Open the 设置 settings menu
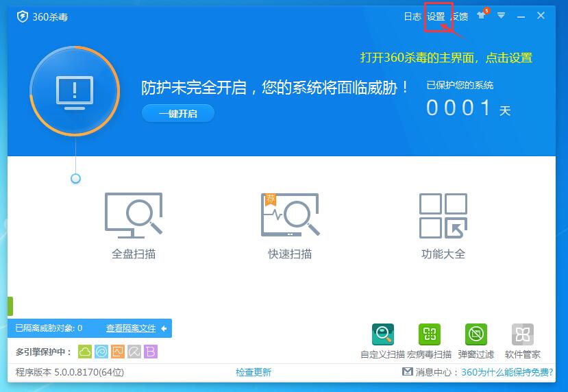The width and height of the screenshot is (568, 392). point(436,16)
